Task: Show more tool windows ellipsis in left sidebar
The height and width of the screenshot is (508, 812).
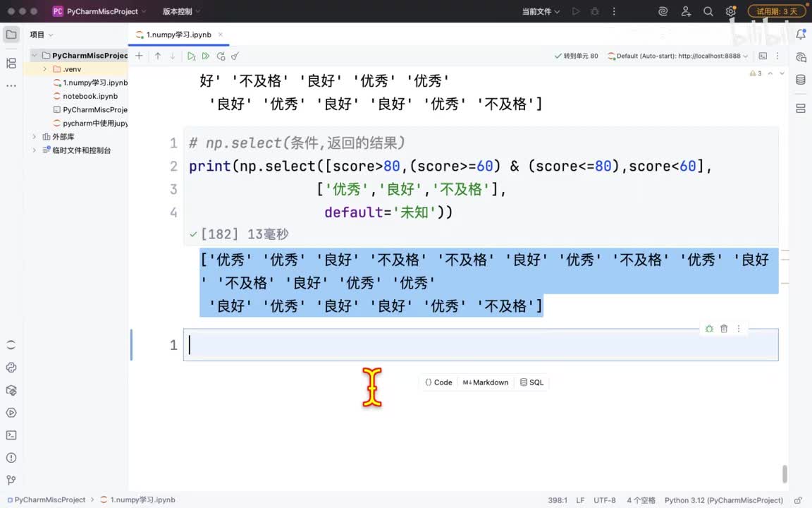Action: coord(11,85)
